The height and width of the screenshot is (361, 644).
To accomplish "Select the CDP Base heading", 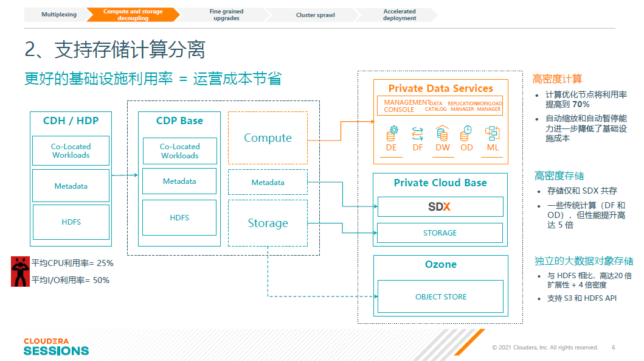I will 179,121.
